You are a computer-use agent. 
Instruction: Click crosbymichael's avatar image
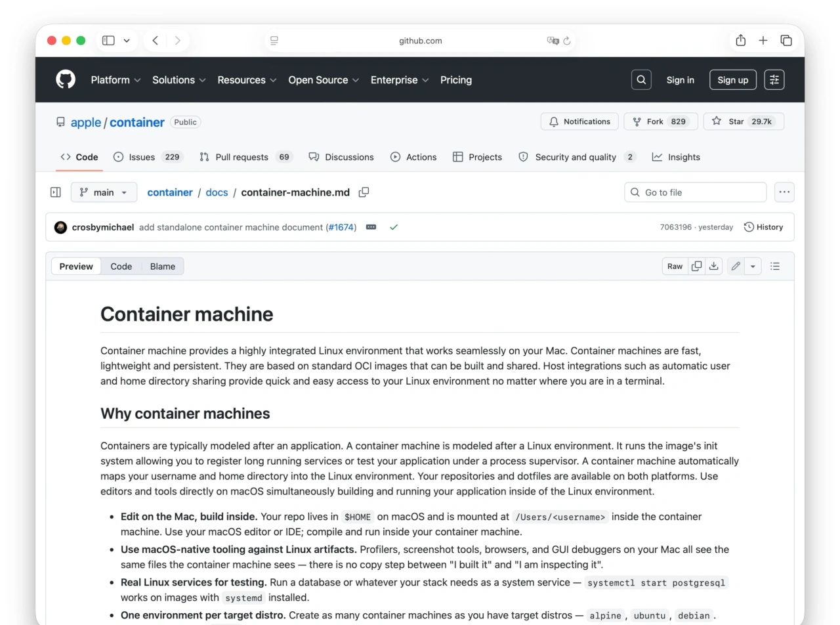[x=61, y=227]
